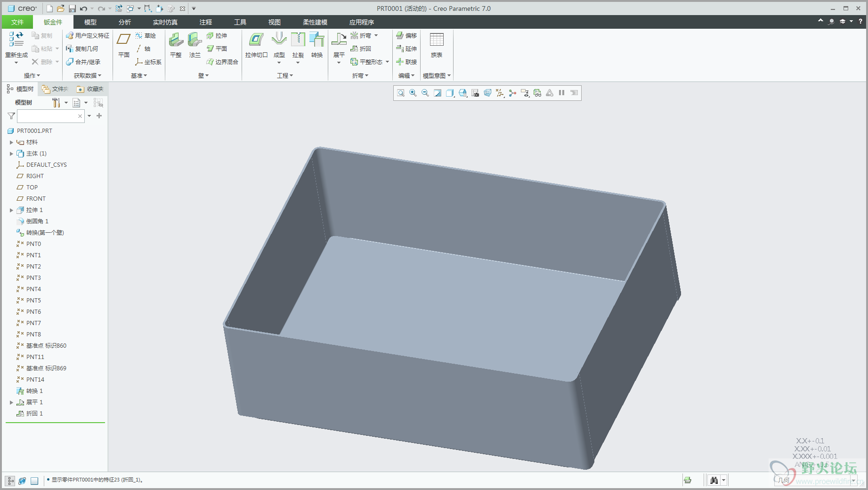Click the Regenerate (重新生成) icon
This screenshot has height=490, width=868.
16,40
